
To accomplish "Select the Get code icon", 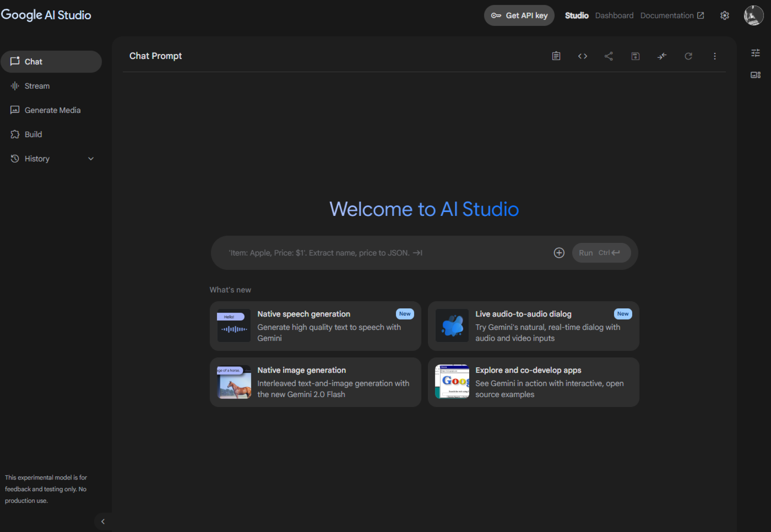I will (582, 56).
